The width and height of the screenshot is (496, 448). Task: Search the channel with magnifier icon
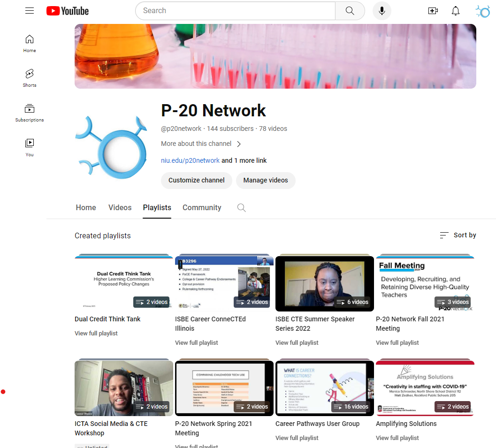point(241,208)
